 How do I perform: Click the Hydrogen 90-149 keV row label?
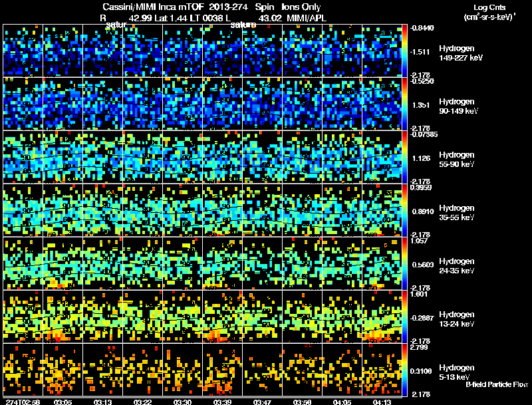(458, 106)
